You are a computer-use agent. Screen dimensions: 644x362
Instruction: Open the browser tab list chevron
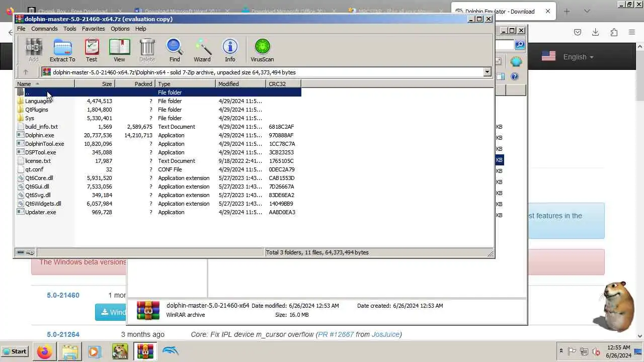tap(587, 11)
